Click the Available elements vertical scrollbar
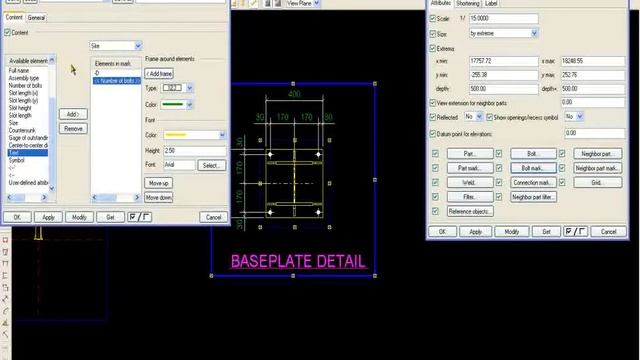Viewport: 640px width, 360px height. pos(52,124)
